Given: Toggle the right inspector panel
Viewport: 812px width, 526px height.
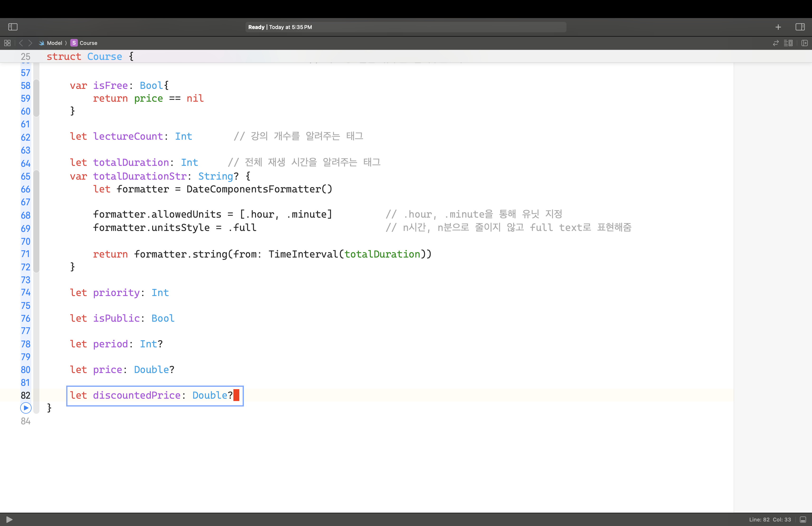Looking at the screenshot, I should (800, 27).
